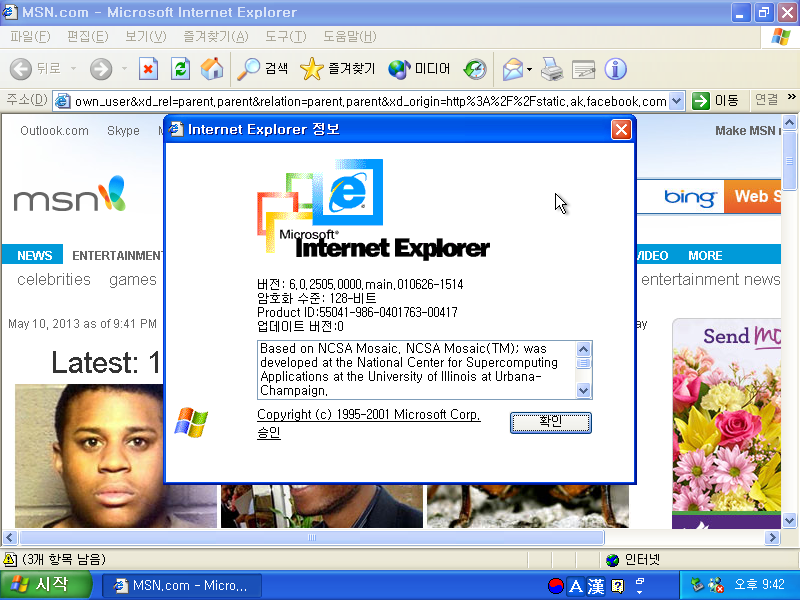Click the red language indicator in tray

[555, 586]
